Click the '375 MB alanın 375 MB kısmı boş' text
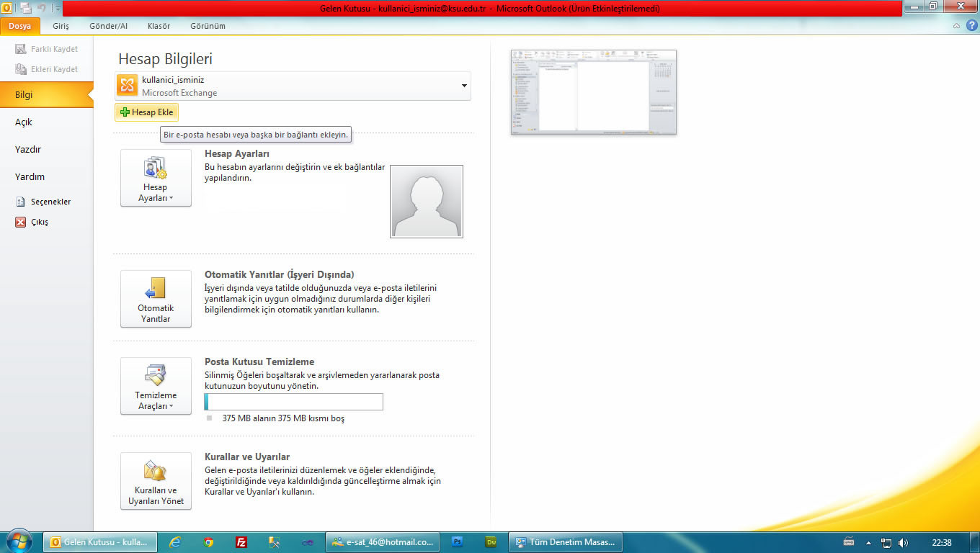This screenshot has width=980, height=553. pos(283,418)
